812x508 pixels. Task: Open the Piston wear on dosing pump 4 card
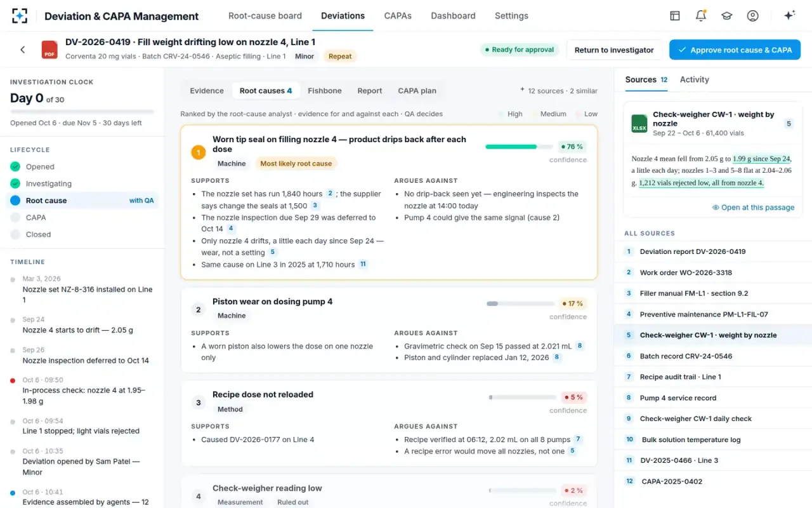pyautogui.click(x=389, y=330)
